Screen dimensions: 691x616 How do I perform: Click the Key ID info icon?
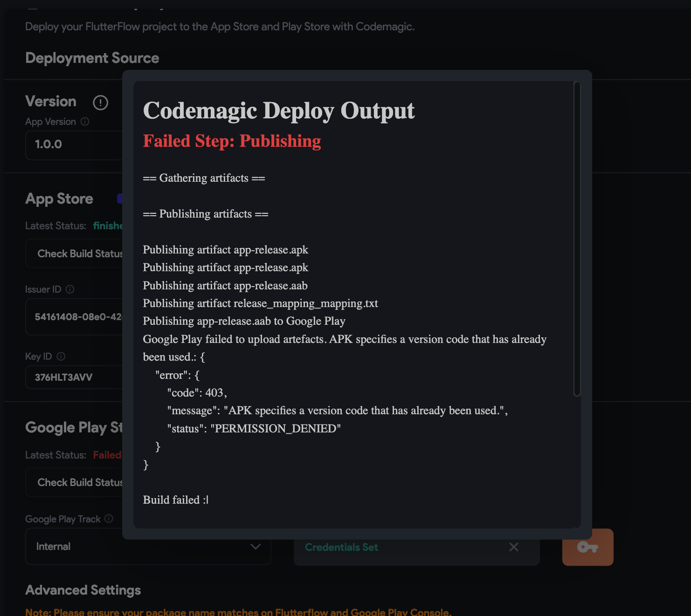61,356
